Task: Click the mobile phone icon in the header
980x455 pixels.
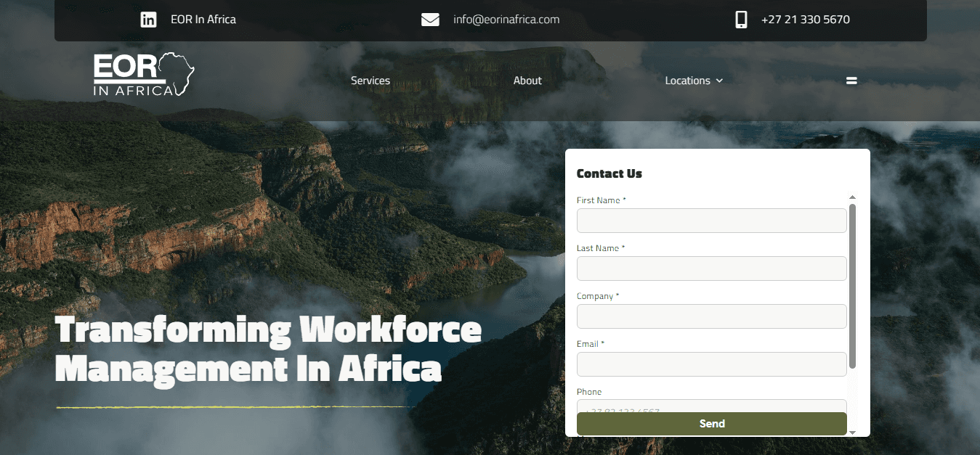Action: pos(741,19)
